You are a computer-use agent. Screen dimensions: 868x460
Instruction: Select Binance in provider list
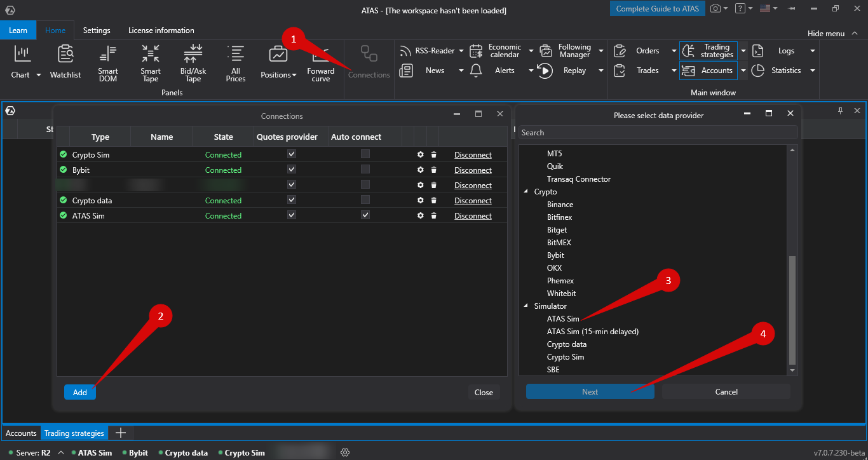(560, 204)
